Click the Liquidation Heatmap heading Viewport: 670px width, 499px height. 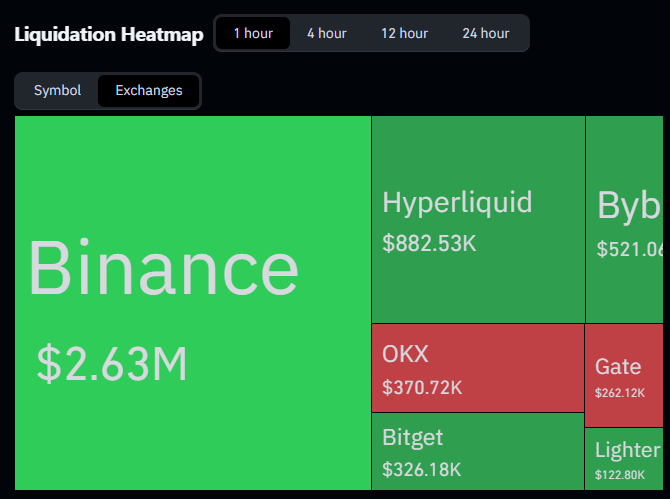pyautogui.click(x=109, y=34)
